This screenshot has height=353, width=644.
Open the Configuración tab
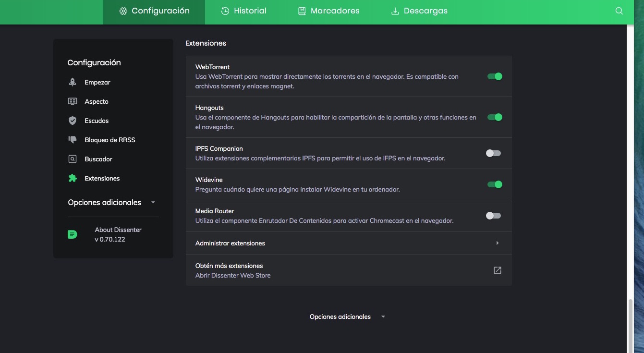tap(154, 11)
